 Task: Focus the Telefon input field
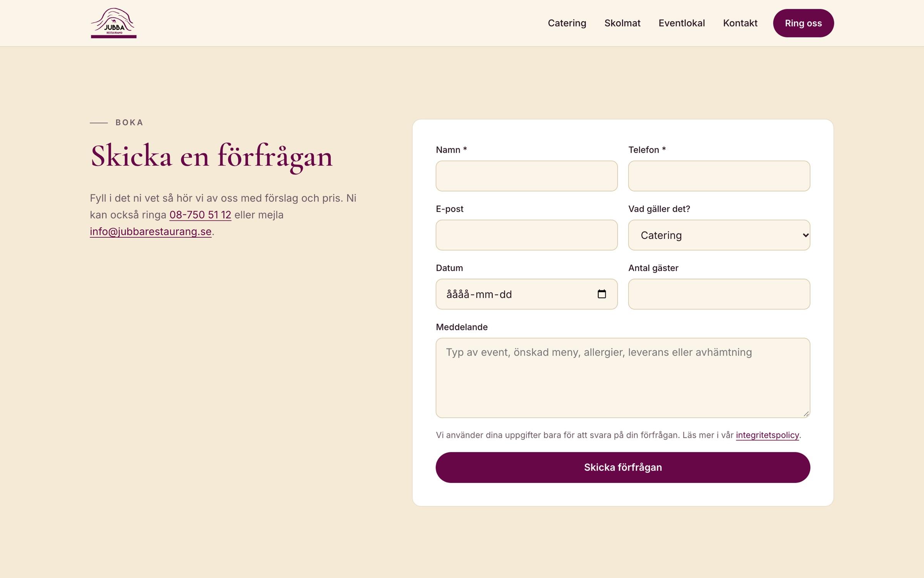click(x=719, y=176)
